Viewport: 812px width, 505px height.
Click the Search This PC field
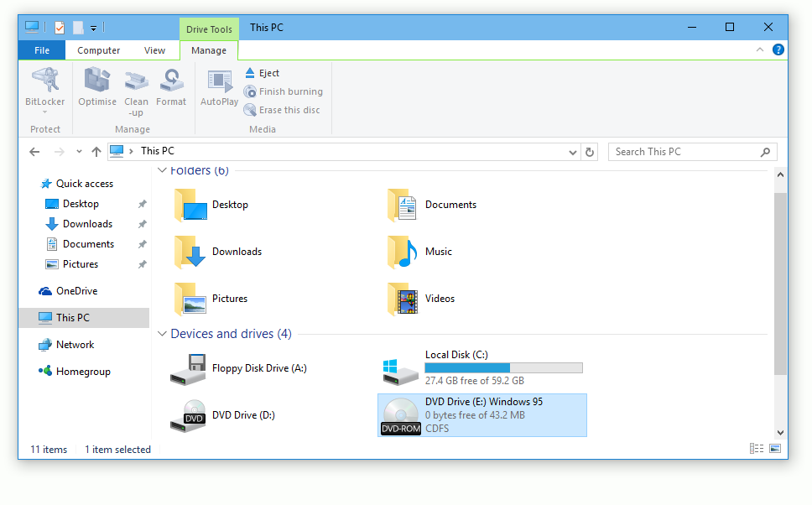692,152
